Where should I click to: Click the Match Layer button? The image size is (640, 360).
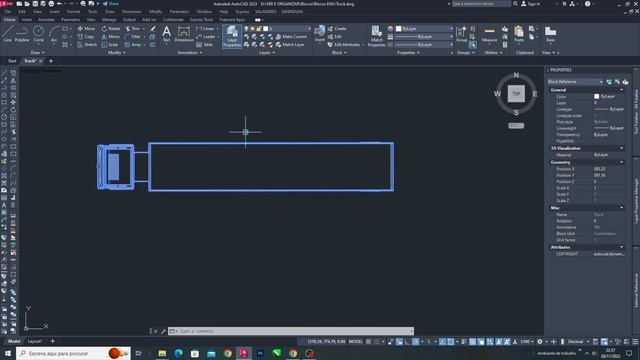[290, 44]
